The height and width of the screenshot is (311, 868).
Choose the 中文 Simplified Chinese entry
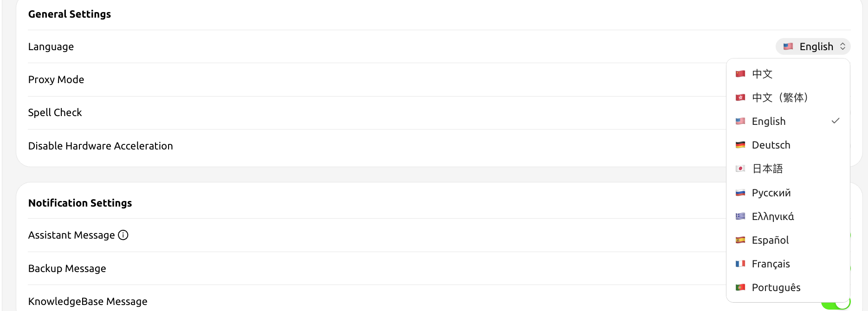pyautogui.click(x=762, y=74)
